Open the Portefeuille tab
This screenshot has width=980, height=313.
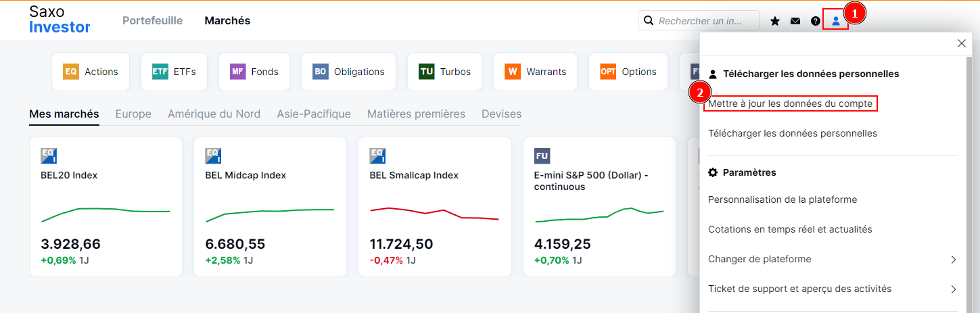[x=152, y=21]
